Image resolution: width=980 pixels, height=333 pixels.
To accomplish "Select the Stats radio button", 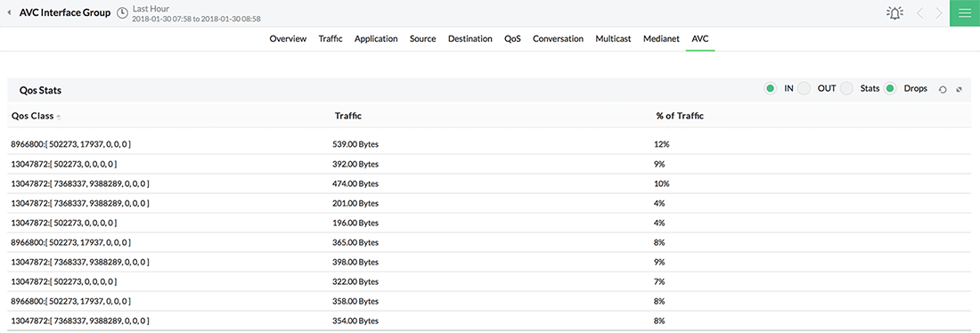I will coord(846,89).
